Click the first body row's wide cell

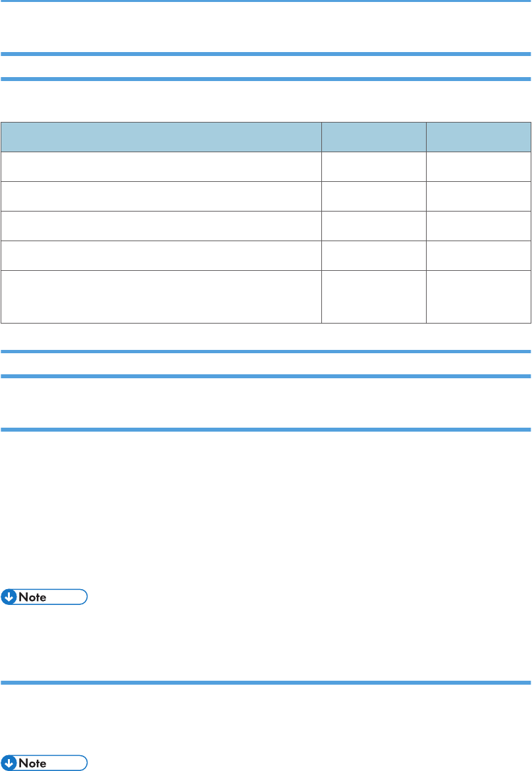(161, 167)
